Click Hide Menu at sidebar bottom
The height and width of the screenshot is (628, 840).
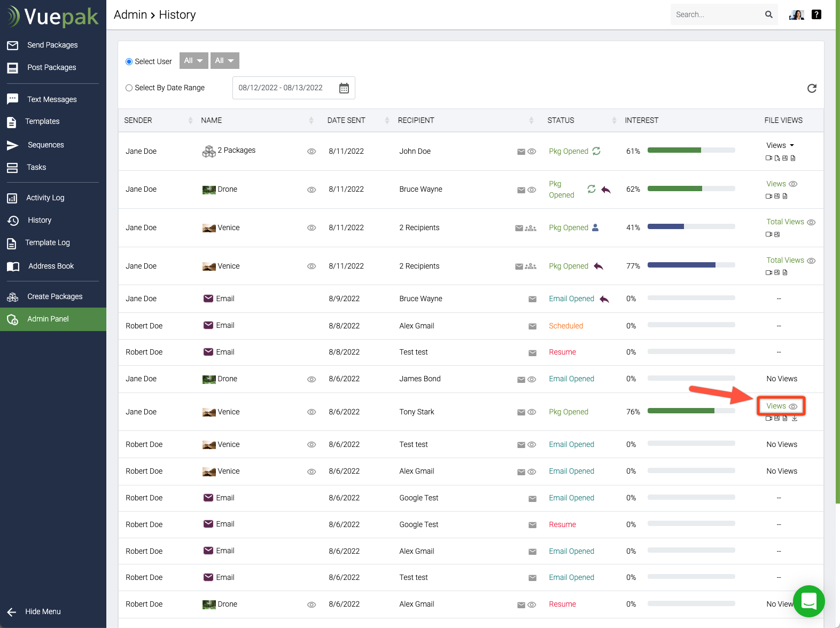pyautogui.click(x=43, y=611)
